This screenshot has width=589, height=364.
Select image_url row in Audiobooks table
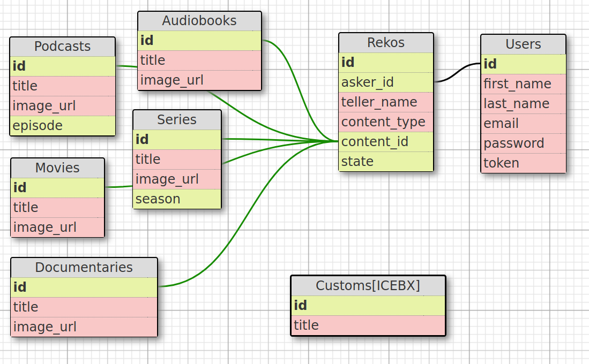tap(199, 80)
